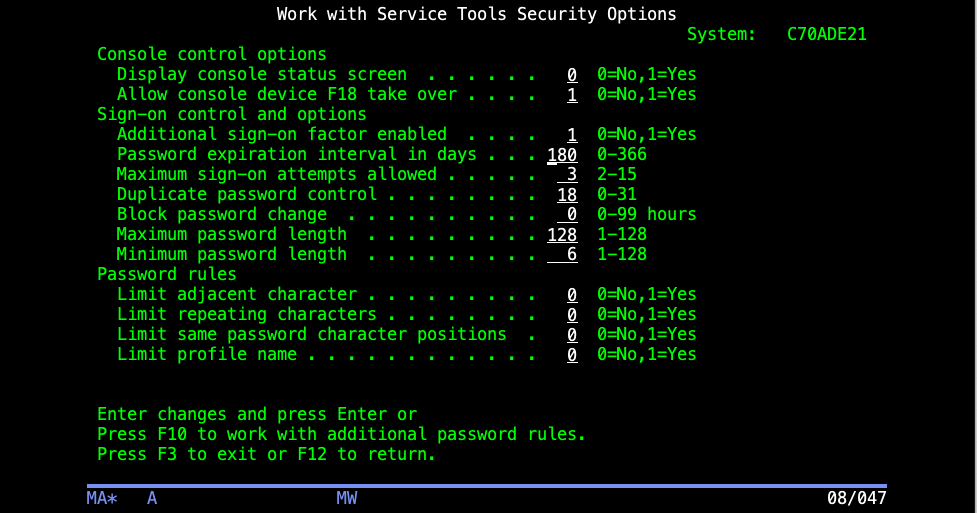Click the Password expiration interval in days field
The height and width of the screenshot is (513, 977).
point(562,155)
